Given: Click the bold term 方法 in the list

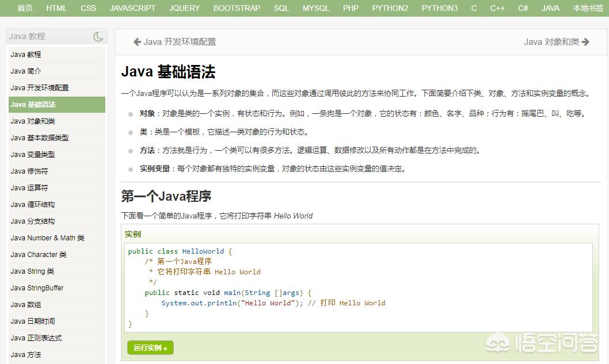Looking at the screenshot, I should 147,151.
